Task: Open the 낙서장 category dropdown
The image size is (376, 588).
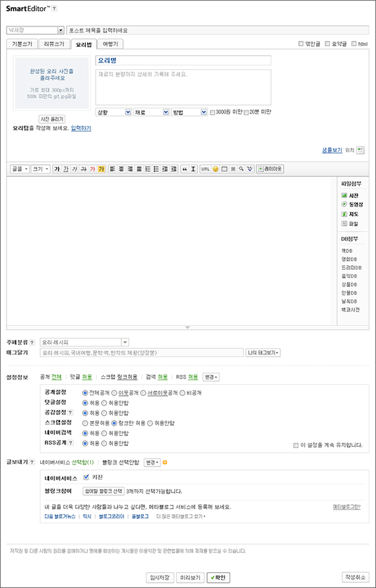Action: (36, 30)
